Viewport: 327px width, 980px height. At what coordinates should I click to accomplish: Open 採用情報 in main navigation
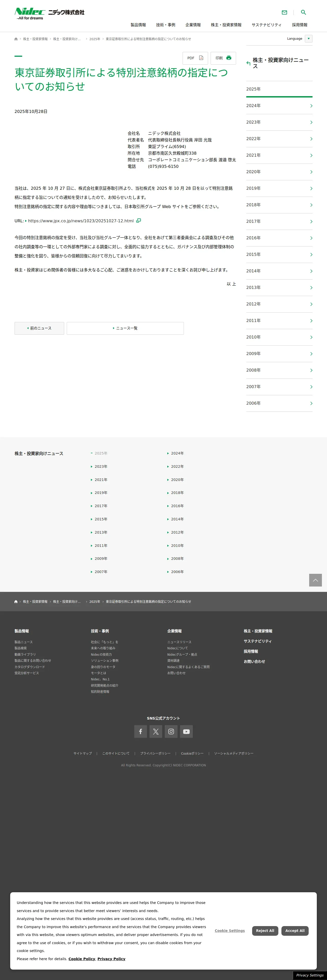pyautogui.click(x=299, y=25)
